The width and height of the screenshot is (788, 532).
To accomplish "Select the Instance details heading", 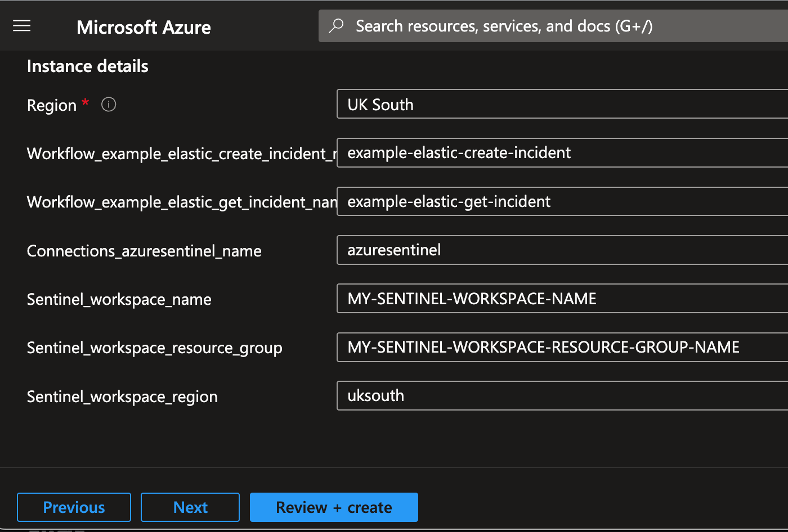I will [88, 66].
